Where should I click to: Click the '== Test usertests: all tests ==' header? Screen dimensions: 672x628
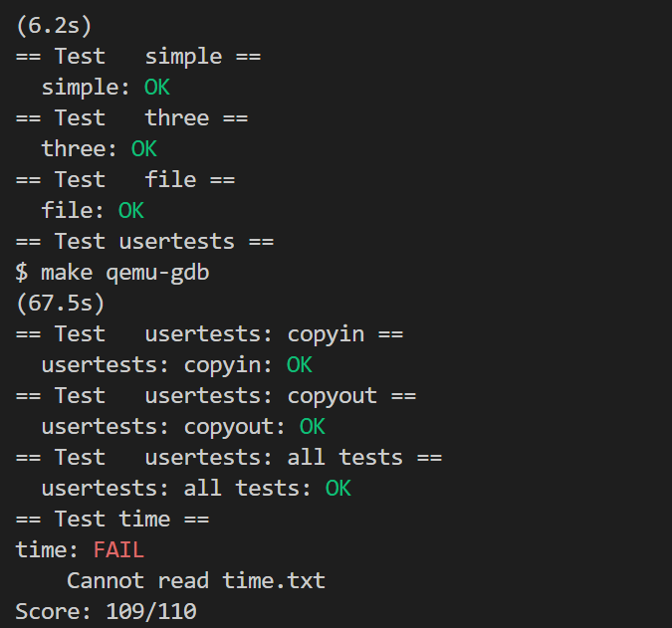pos(228,458)
